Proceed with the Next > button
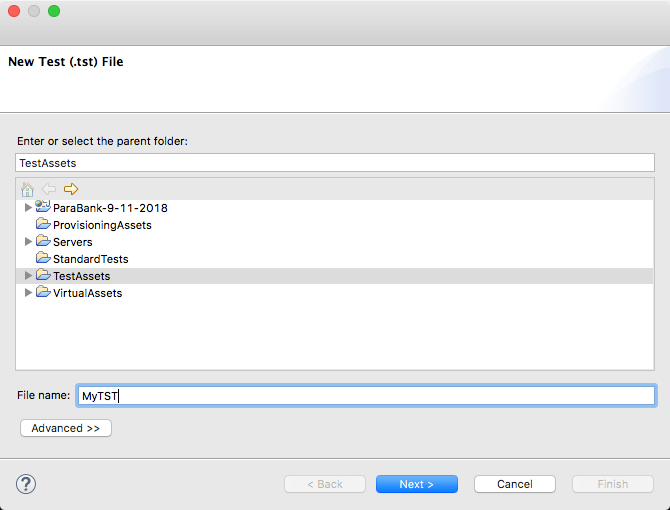This screenshot has height=510, width=670. pos(417,484)
